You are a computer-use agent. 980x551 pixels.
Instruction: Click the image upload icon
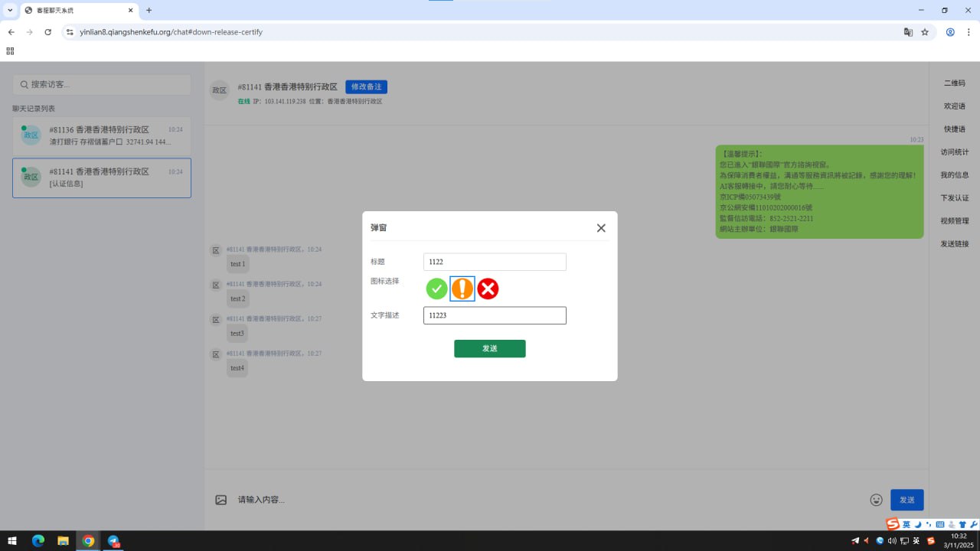pos(221,500)
